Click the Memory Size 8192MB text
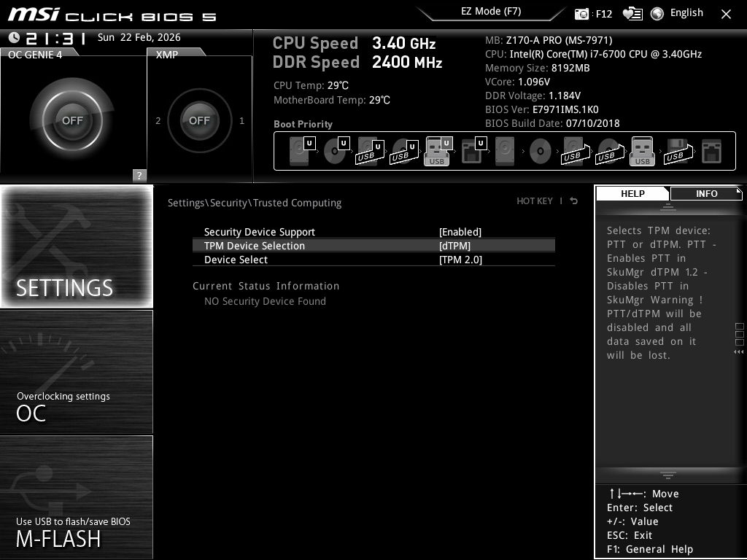This screenshot has height=560, width=747. [x=538, y=68]
